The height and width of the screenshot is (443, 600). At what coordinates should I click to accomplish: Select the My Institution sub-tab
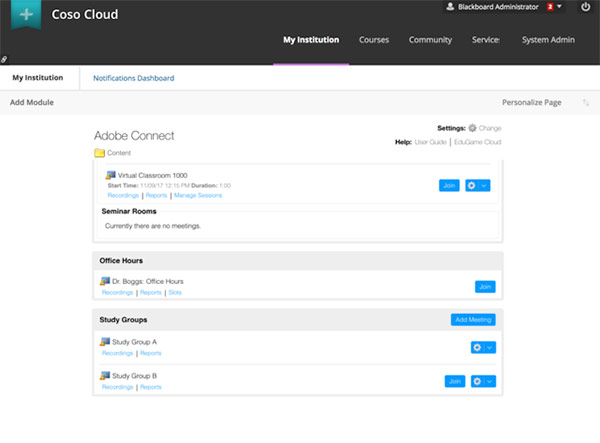click(38, 78)
